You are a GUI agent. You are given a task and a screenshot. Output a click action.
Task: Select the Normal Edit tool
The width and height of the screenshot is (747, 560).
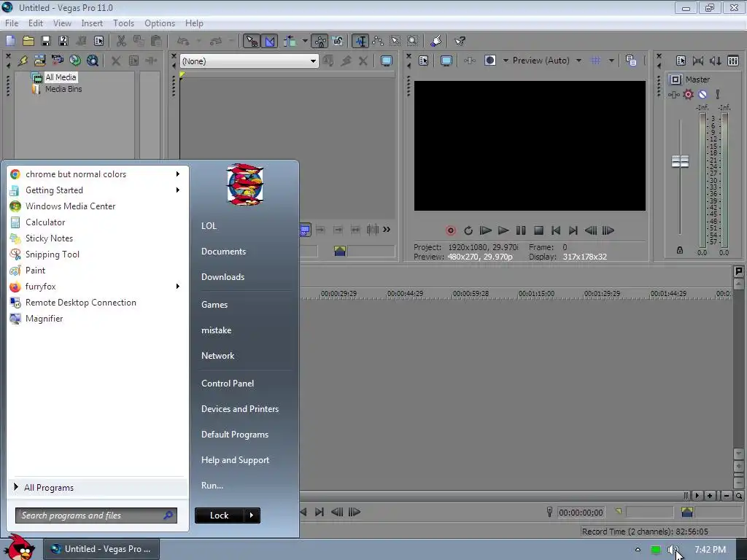pos(360,42)
